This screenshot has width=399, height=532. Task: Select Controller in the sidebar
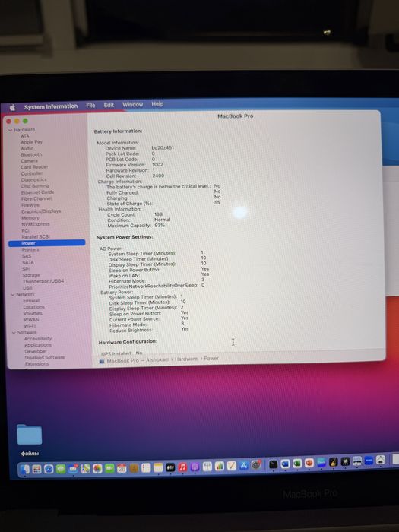click(32, 174)
